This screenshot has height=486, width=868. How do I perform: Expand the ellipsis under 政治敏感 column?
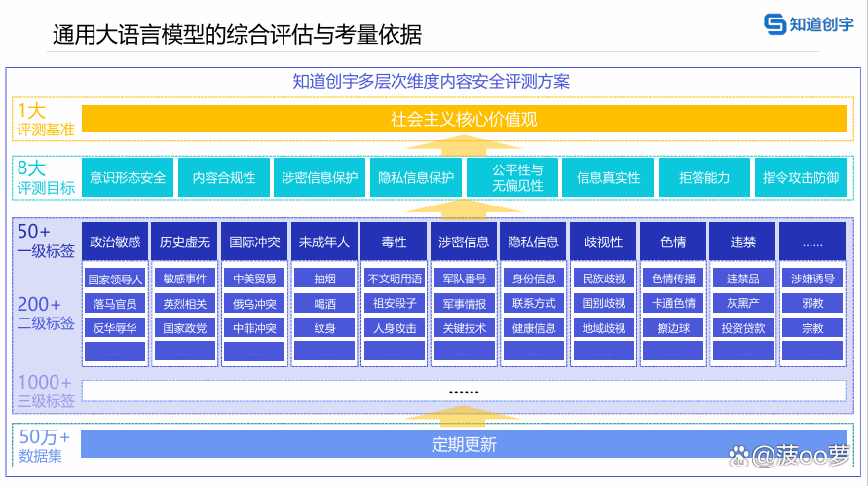pyautogui.click(x=115, y=353)
